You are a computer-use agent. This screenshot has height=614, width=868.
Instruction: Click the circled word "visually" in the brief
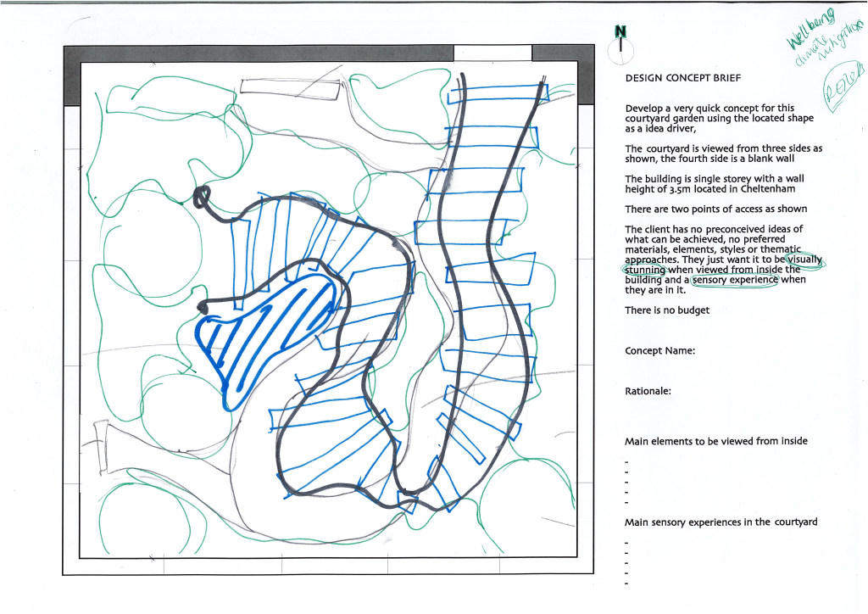[x=805, y=260]
